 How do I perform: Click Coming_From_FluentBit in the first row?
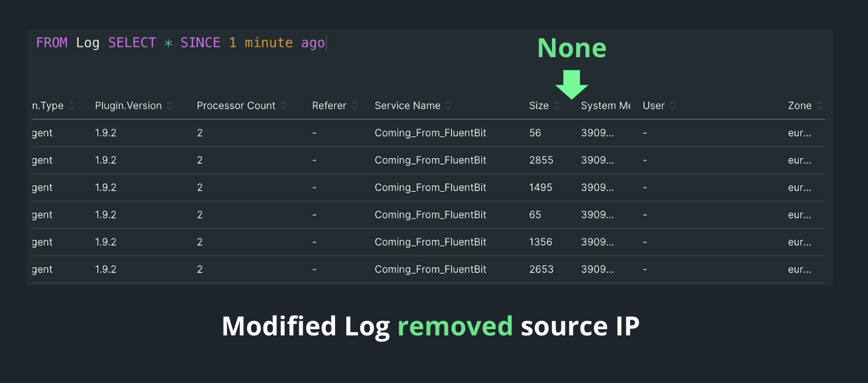tap(430, 133)
